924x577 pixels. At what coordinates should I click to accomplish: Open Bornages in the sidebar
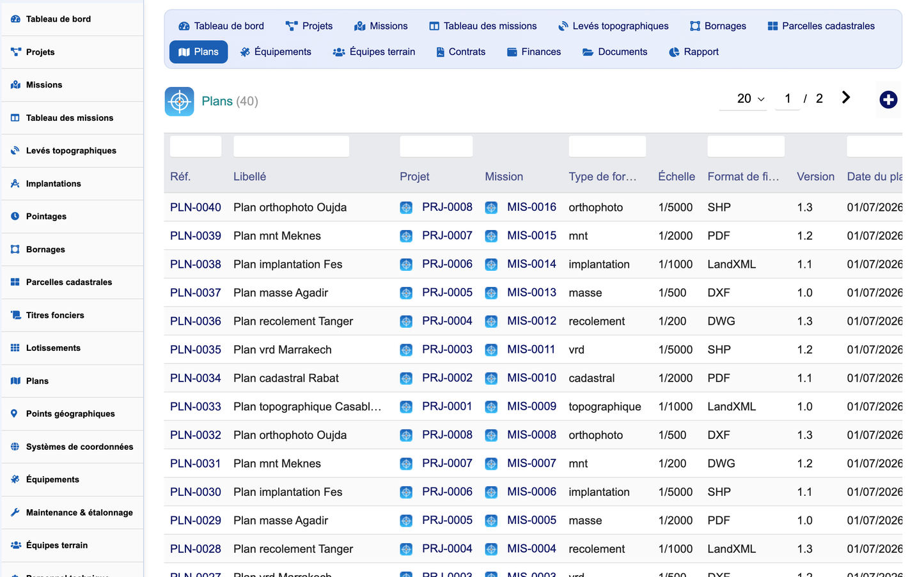[x=72, y=250]
